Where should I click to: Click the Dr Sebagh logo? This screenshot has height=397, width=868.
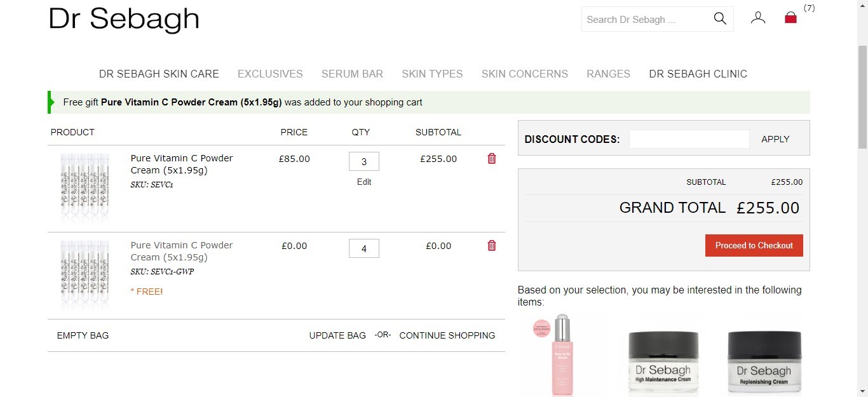[124, 19]
